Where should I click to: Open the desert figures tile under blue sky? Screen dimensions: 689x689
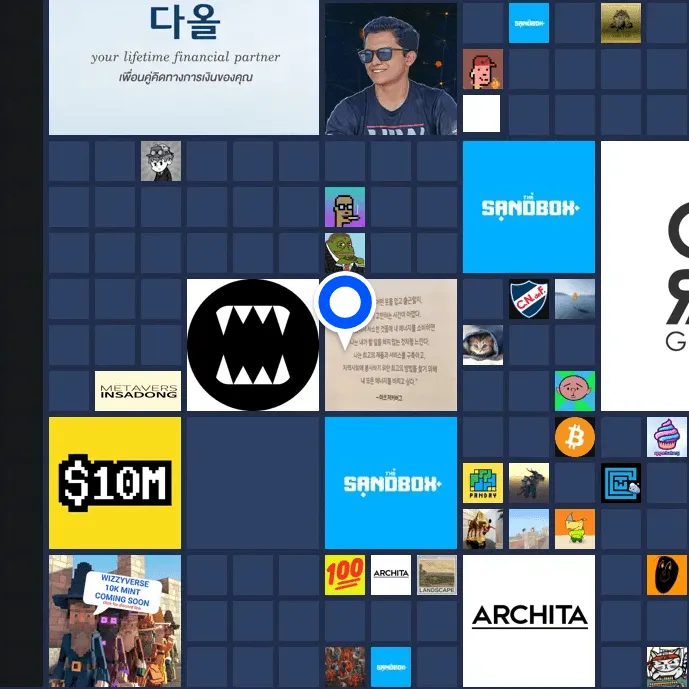pos(529,529)
